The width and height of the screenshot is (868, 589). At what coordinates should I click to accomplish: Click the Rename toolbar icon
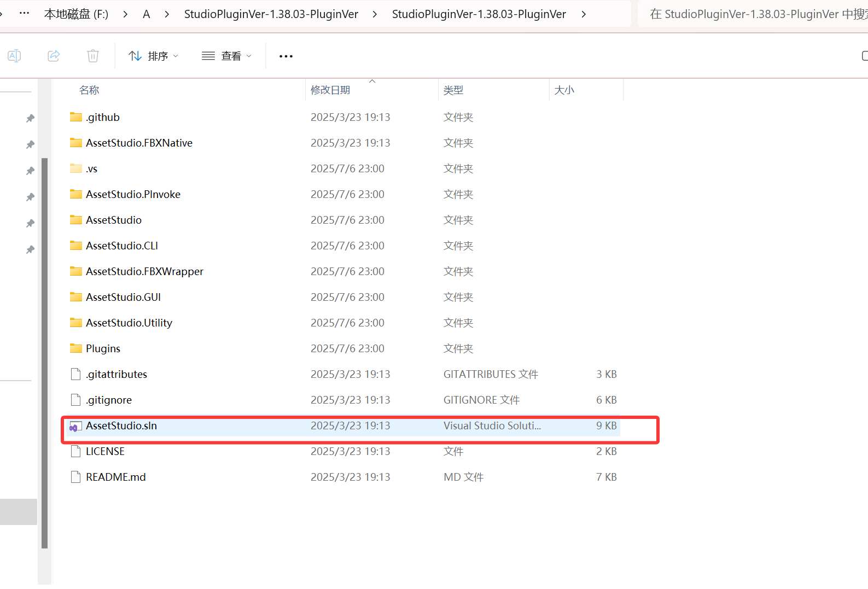(x=14, y=56)
